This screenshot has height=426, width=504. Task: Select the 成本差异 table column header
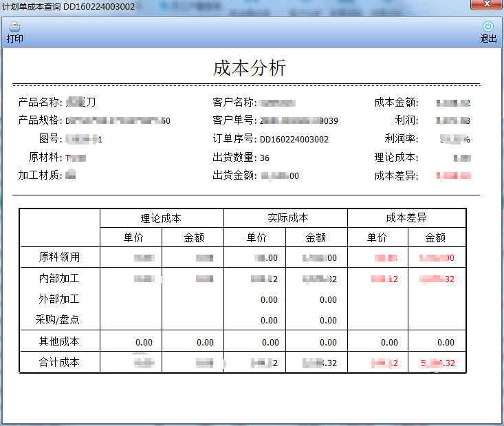[406, 218]
